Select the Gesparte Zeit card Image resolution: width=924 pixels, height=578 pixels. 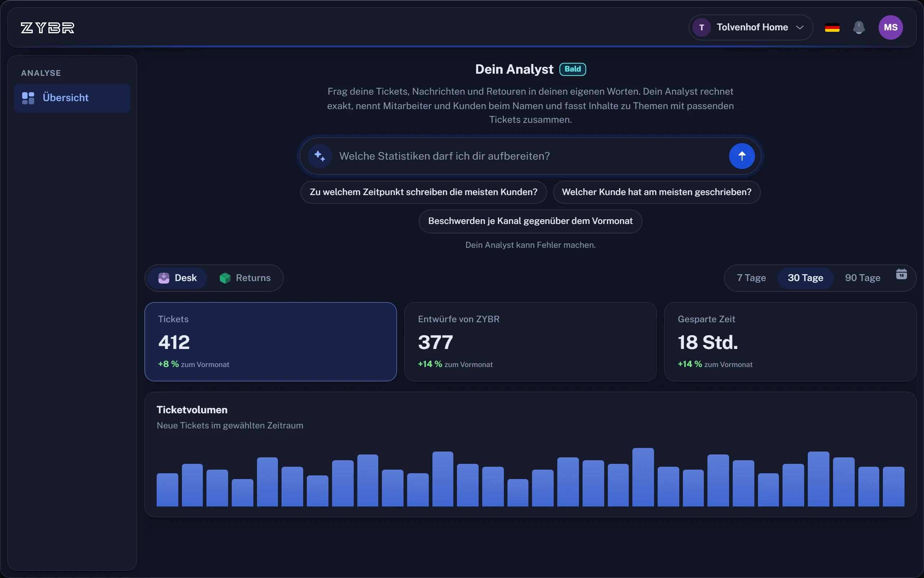790,342
